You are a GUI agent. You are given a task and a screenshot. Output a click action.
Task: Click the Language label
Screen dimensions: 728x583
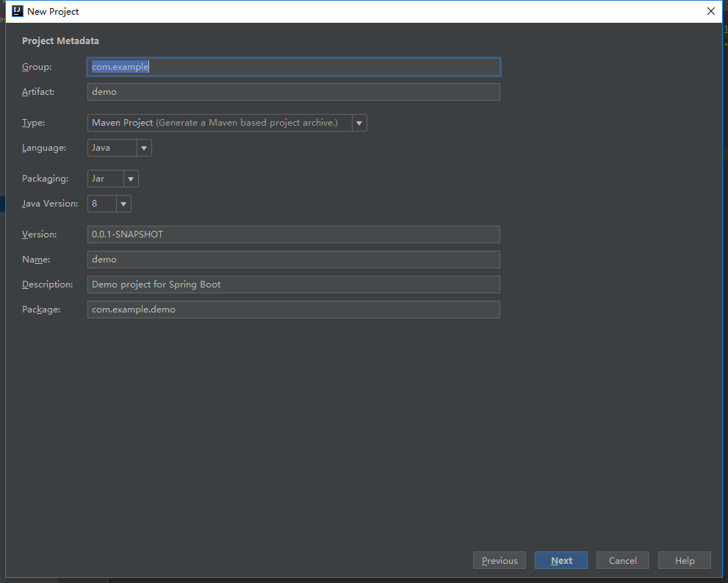44,149
